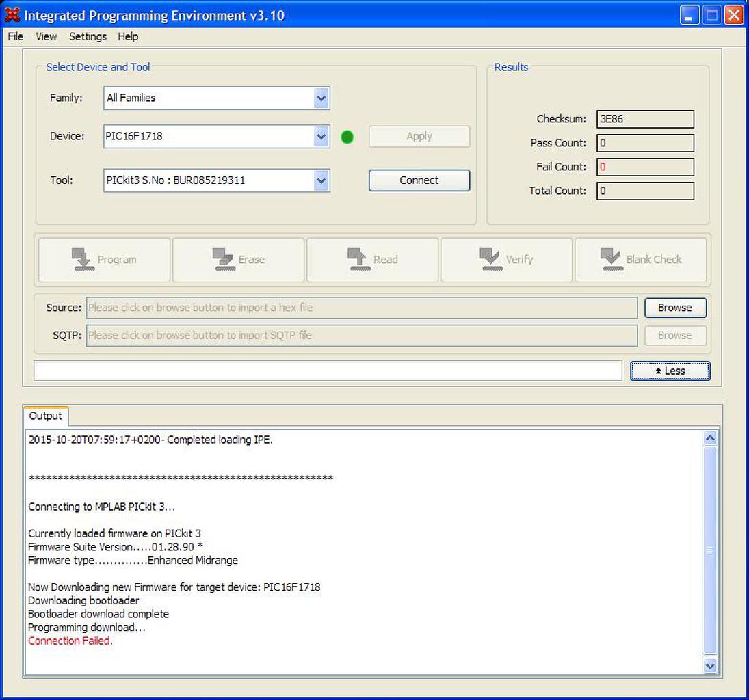
Task: Click 'Completed loading IPE.' log line
Action: [x=150, y=440]
